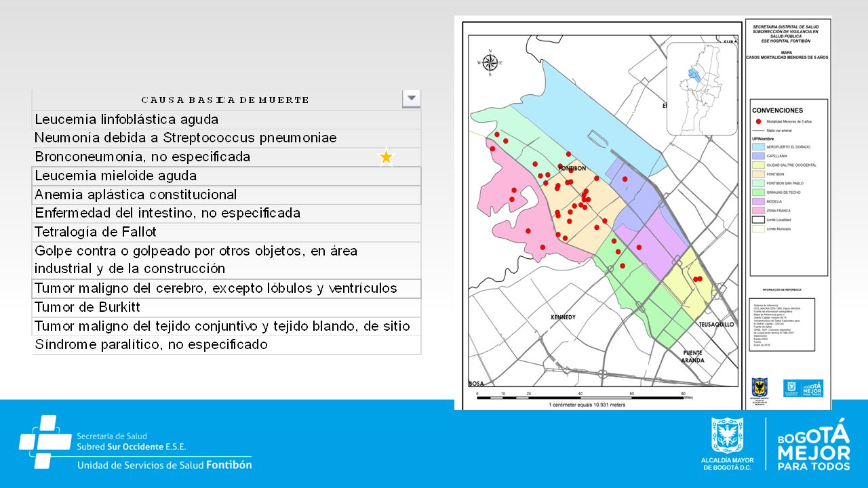Click the Alcaldía Mayor de Bogotá crest
This screenshot has width=868, height=488.
pos(728,435)
